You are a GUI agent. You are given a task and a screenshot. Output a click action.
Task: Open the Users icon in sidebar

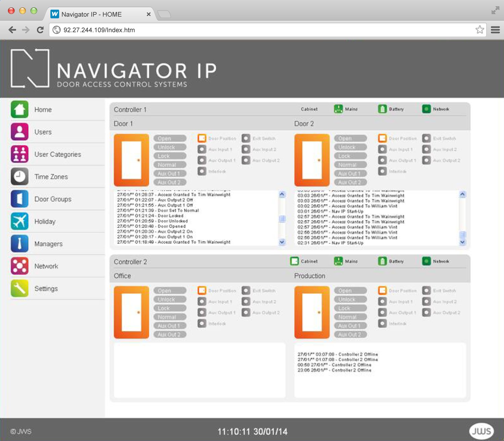[x=19, y=132]
